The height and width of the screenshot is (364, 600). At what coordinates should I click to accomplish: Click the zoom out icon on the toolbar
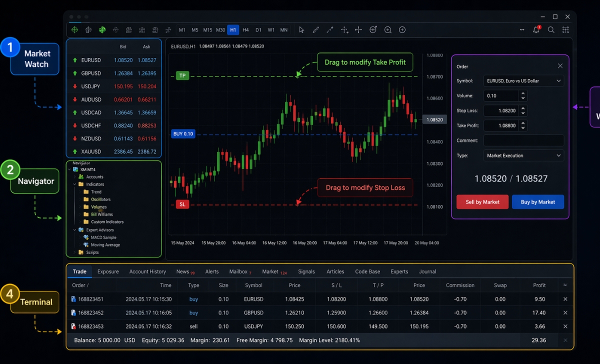pyautogui.click(x=402, y=29)
